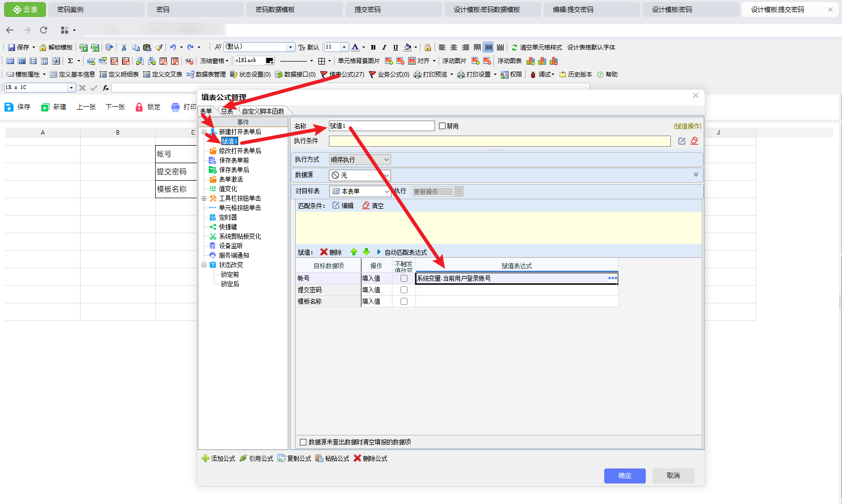This screenshot has height=504, width=842.
Task: Expand the 工具栏按钮单击 tree node
Action: tap(204, 198)
